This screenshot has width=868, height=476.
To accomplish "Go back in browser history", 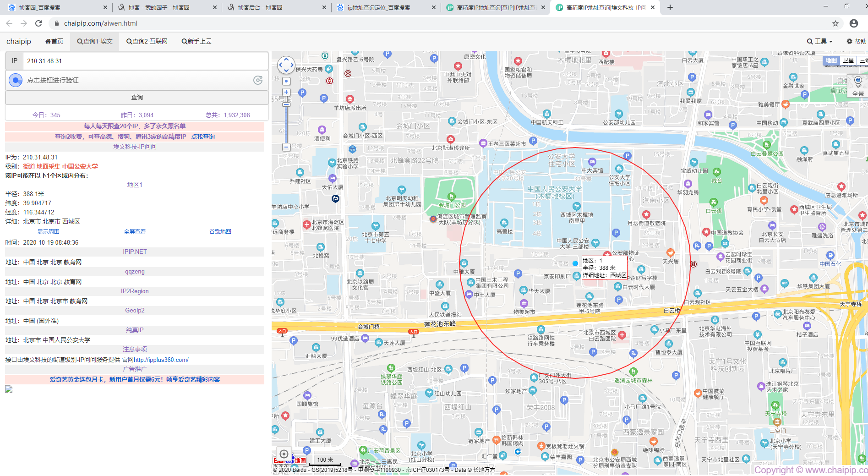I will pos(9,23).
